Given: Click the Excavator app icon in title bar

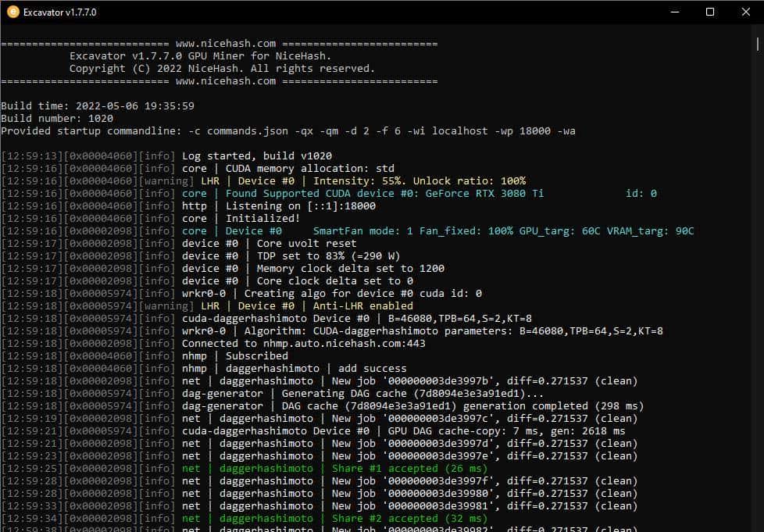Looking at the screenshot, I should 13,12.
